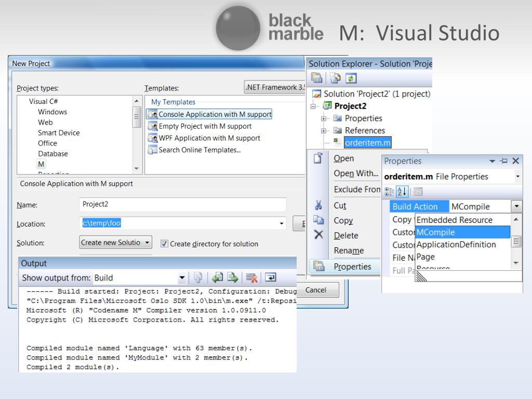Toggle Create directory for solution checkbox
This screenshot has height=399, width=532.
tap(164, 244)
